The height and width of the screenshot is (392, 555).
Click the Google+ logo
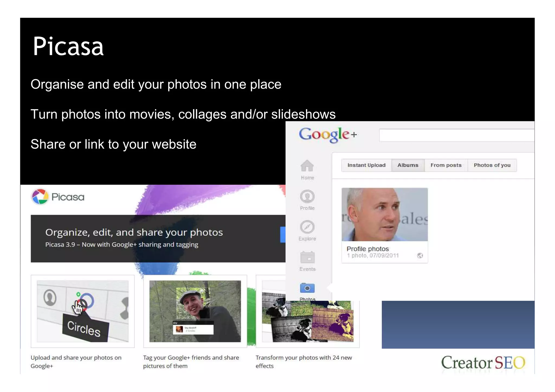tap(328, 135)
